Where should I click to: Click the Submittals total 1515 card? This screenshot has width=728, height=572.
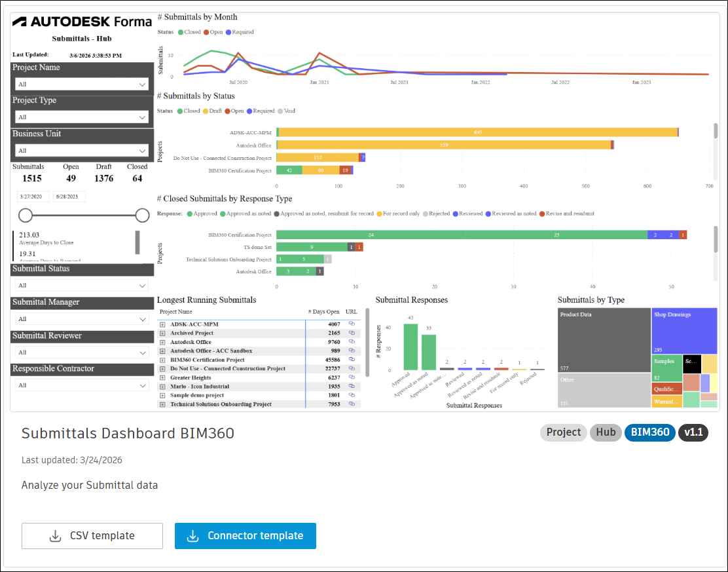point(31,174)
